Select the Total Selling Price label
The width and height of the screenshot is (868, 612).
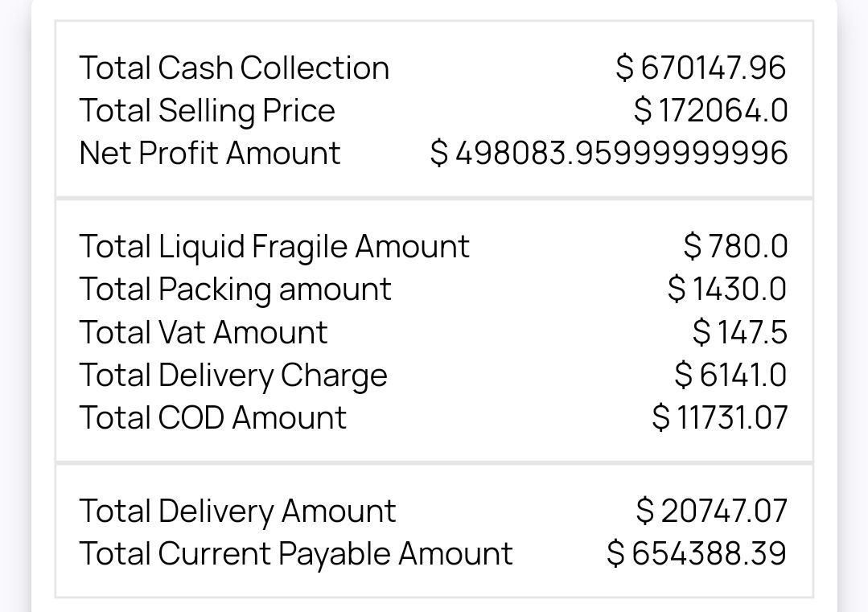pos(207,110)
